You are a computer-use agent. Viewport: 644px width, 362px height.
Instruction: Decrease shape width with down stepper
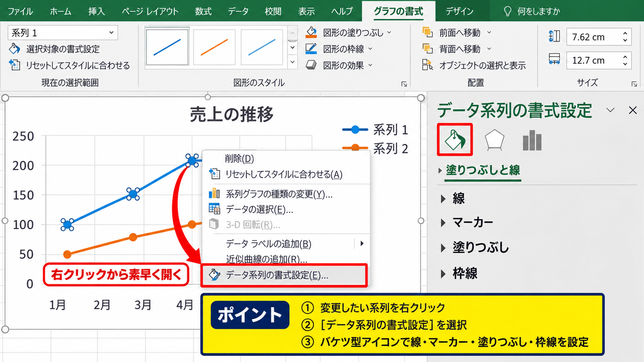[625, 64]
